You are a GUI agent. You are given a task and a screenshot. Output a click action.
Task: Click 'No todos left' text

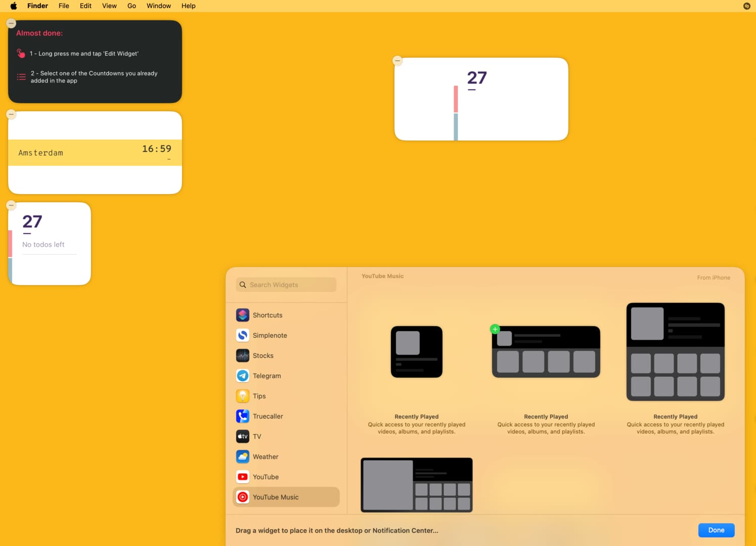[43, 244]
